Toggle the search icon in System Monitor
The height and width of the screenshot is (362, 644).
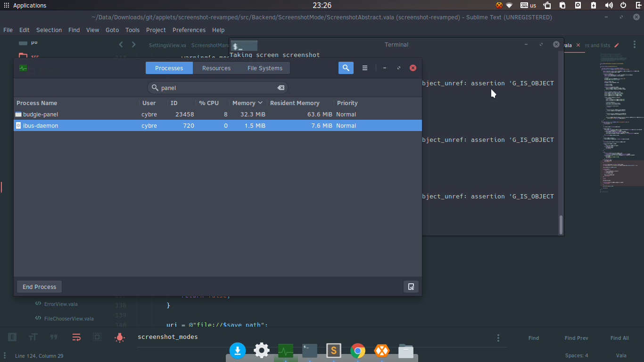346,68
